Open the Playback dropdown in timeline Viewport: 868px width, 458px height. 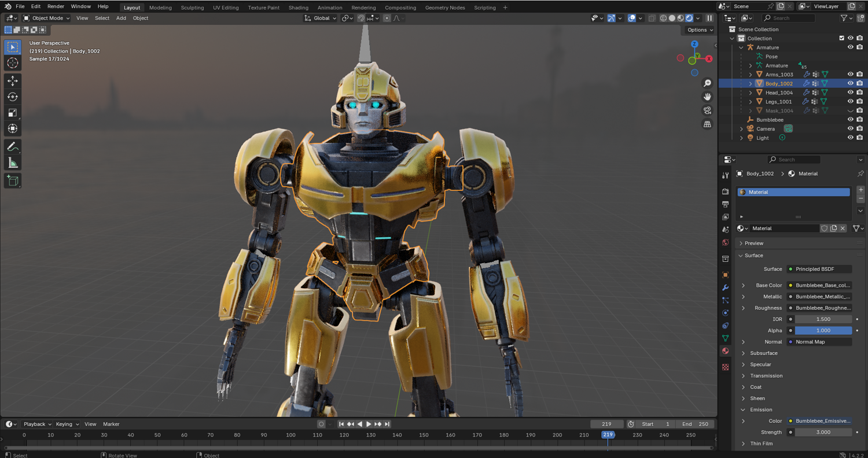37,424
